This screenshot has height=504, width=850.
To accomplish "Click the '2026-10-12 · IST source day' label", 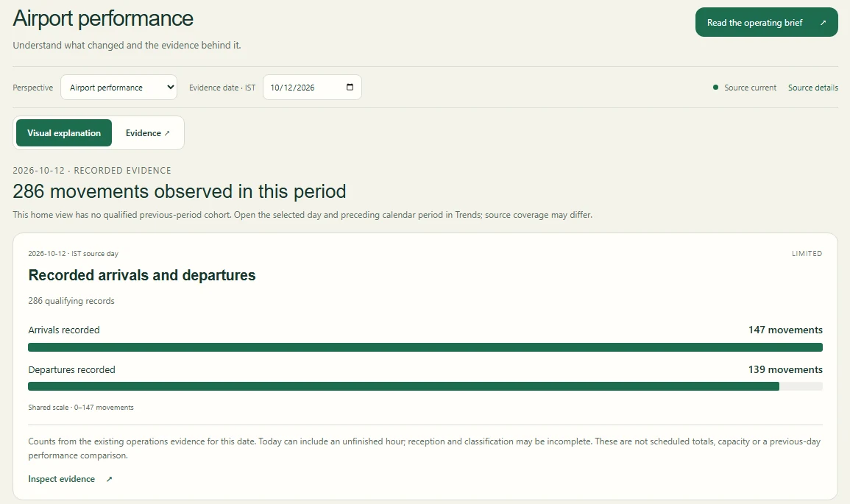I will (x=73, y=254).
